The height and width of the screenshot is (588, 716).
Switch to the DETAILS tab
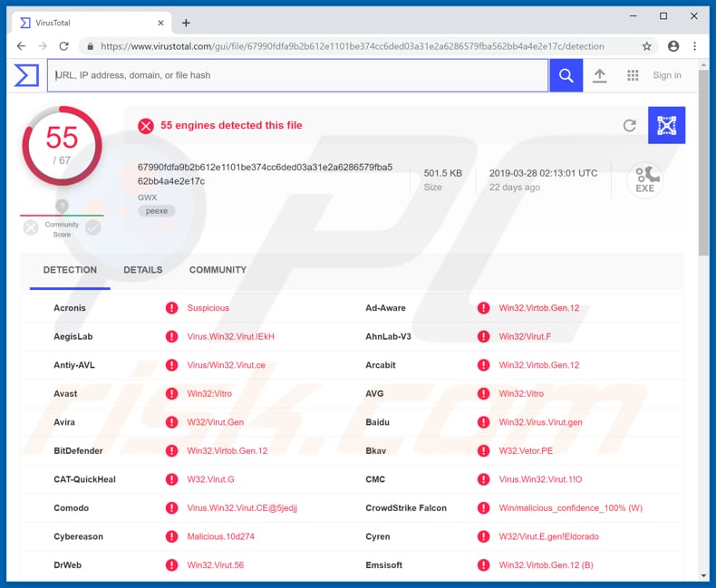point(143,270)
